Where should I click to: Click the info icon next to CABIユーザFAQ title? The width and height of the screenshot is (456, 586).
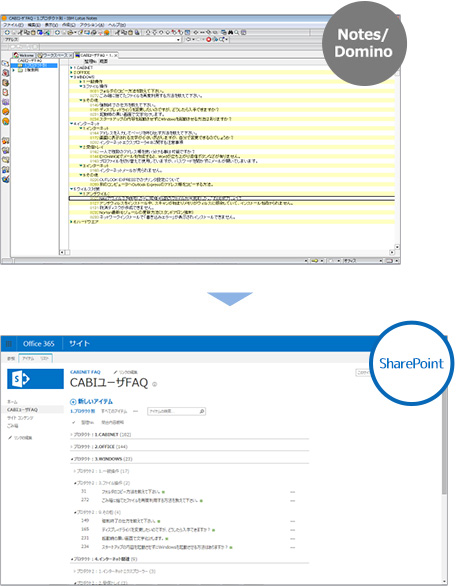(x=155, y=384)
